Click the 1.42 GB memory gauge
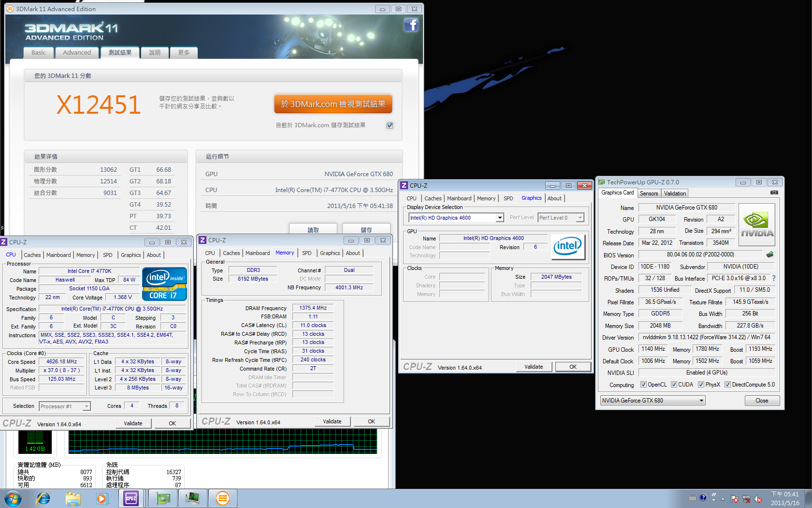812x508 pixels. [x=35, y=442]
